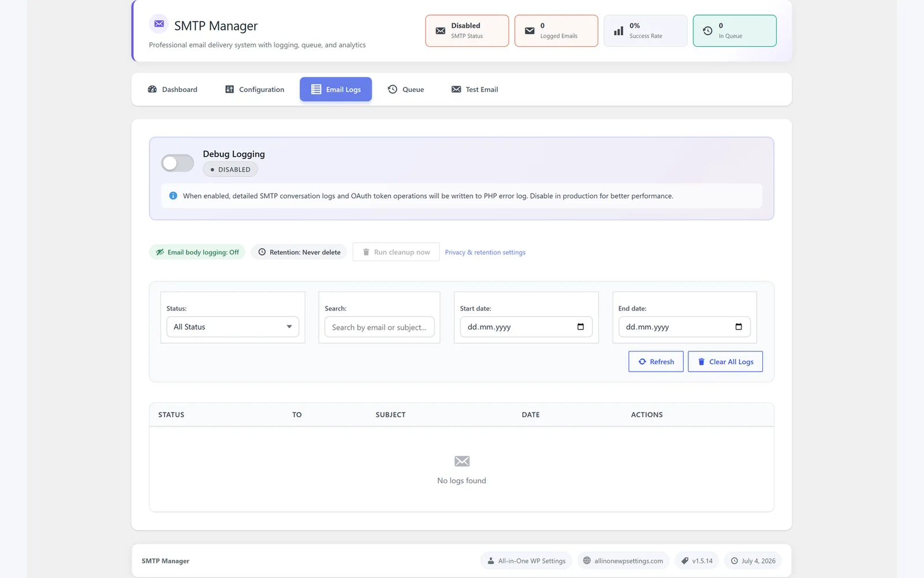
Task: Click the Start date input field
Action: pos(526,327)
